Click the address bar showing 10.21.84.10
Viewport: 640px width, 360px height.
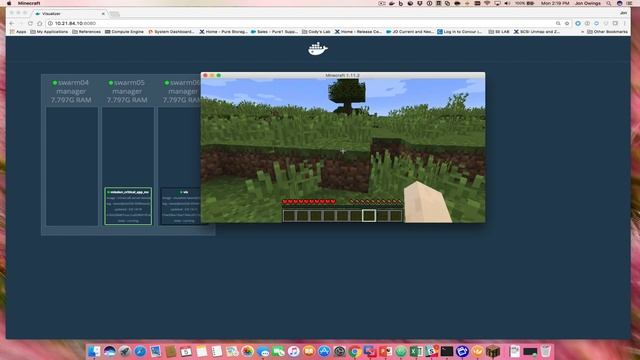click(302, 23)
